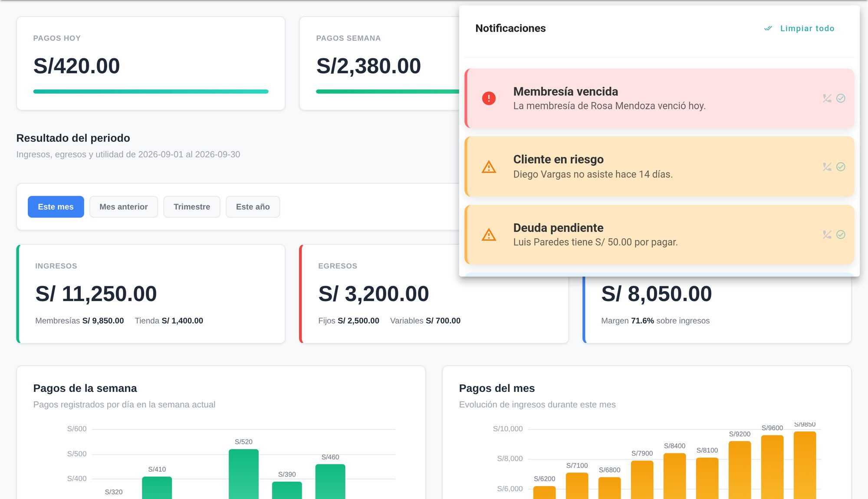This screenshot has width=868, height=499.
Task: Select the Este mes period filter
Action: 56,207
